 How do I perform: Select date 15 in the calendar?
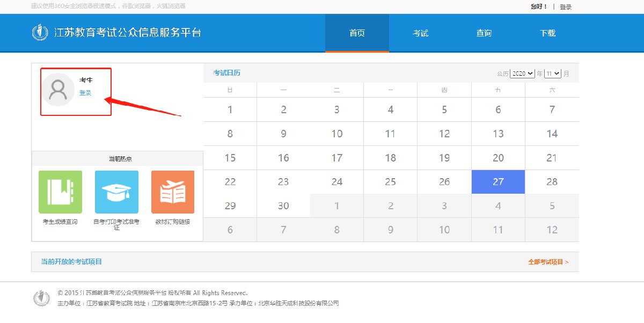tap(230, 158)
